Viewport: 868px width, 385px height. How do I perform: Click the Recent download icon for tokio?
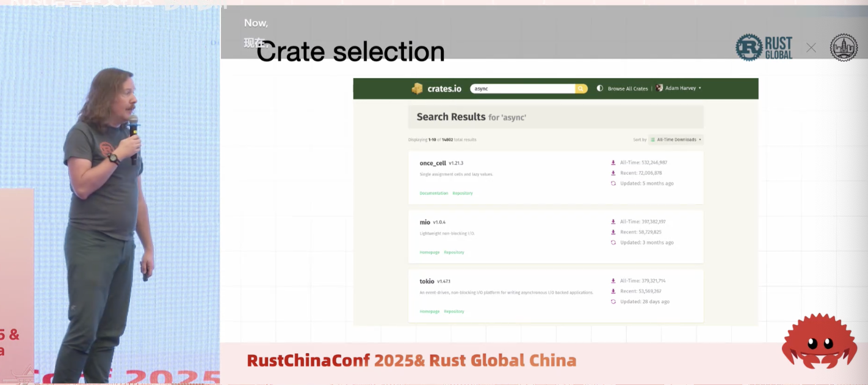pos(613,291)
